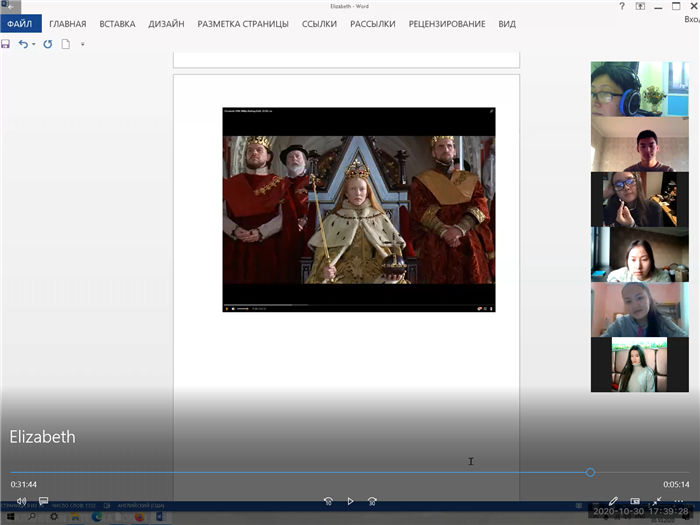
Task: Open the ФАЙЛ (File) menu
Action: 20,23
